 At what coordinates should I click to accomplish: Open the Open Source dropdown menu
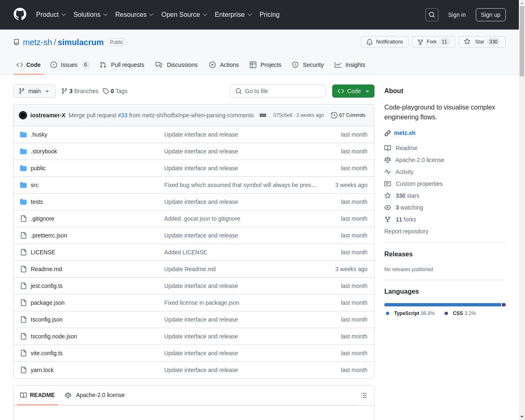point(184,15)
